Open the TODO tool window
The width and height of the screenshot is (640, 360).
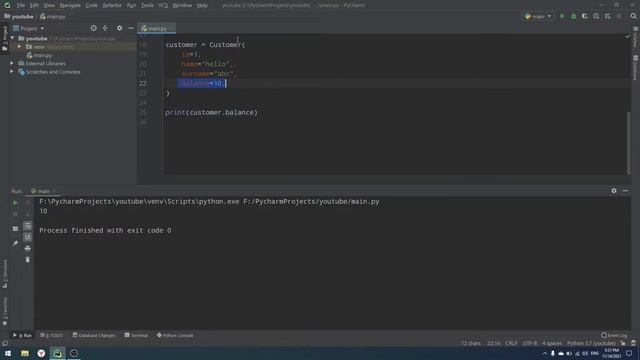52,335
